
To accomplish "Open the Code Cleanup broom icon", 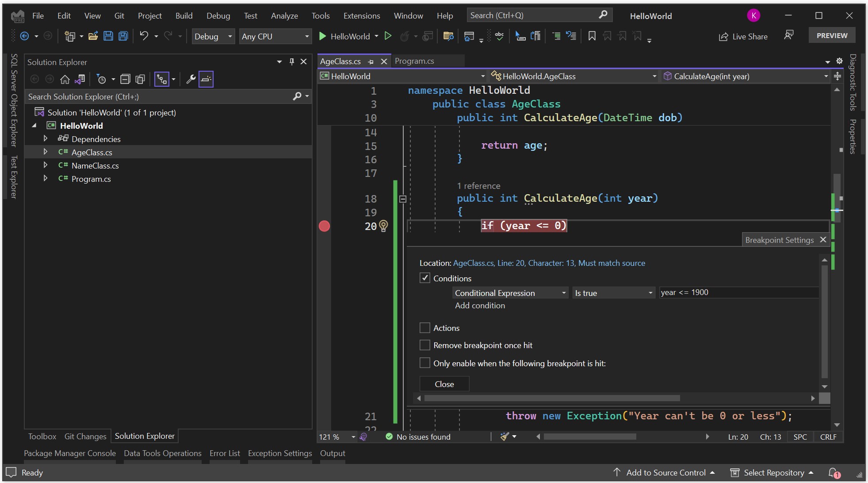I will [x=505, y=437].
